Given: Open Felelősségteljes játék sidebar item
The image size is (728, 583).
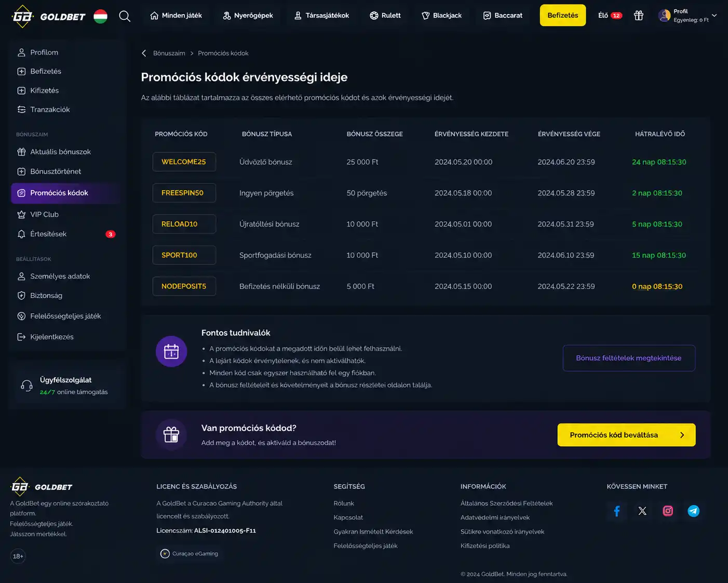Looking at the screenshot, I should click(66, 316).
